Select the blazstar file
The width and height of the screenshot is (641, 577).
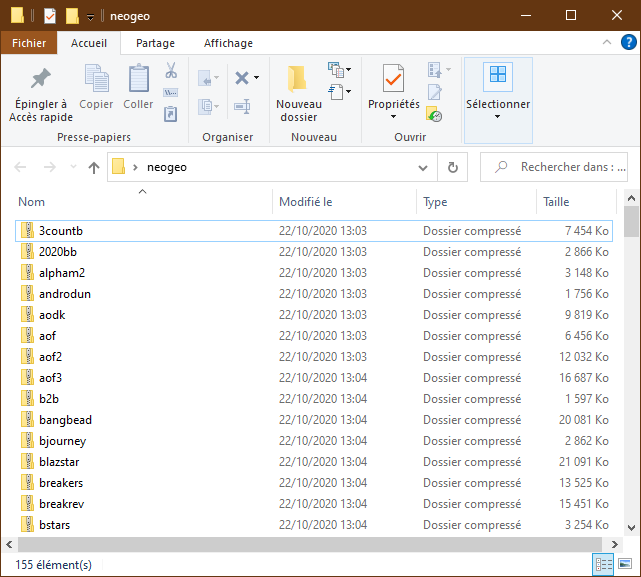coord(314,462)
